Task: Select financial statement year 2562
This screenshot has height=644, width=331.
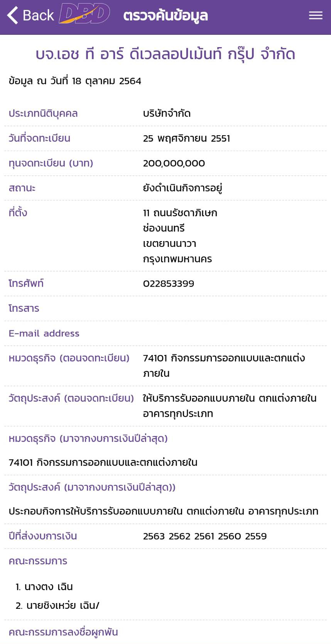Action: [x=180, y=536]
